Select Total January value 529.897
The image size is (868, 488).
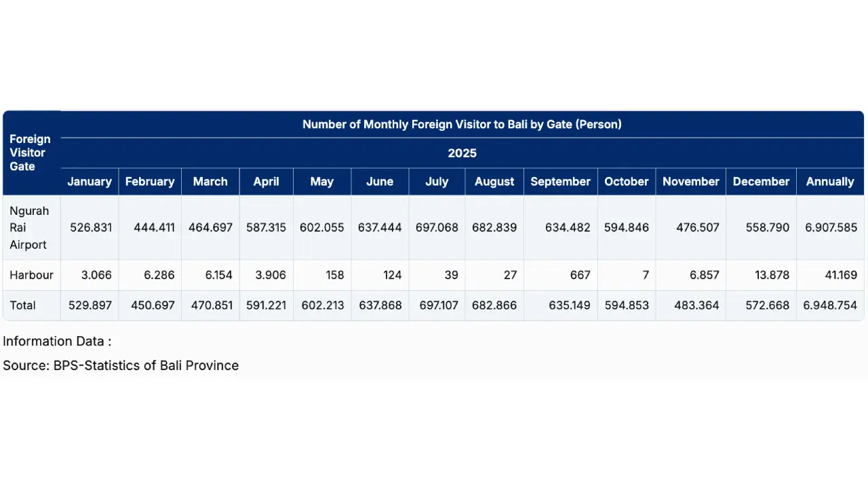[91, 306]
